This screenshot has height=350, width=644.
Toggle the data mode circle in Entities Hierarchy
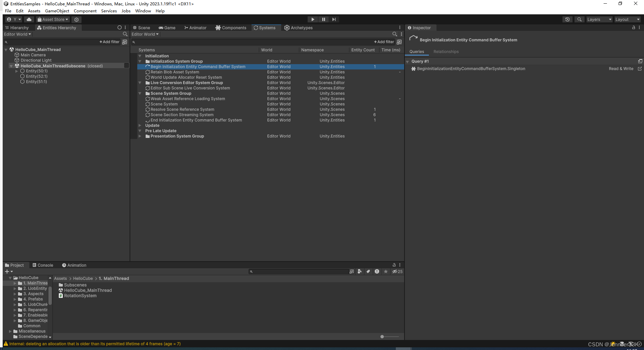[120, 27]
